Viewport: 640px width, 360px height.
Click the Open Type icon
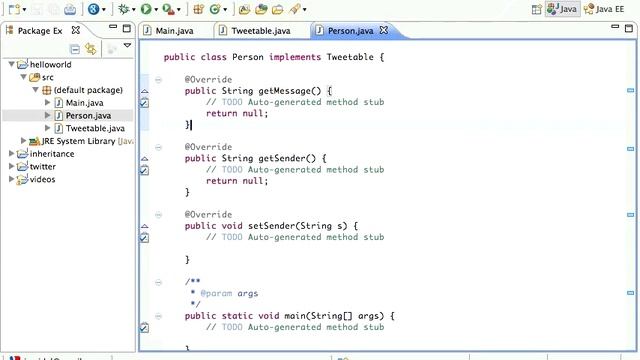pyautogui.click(x=244, y=9)
